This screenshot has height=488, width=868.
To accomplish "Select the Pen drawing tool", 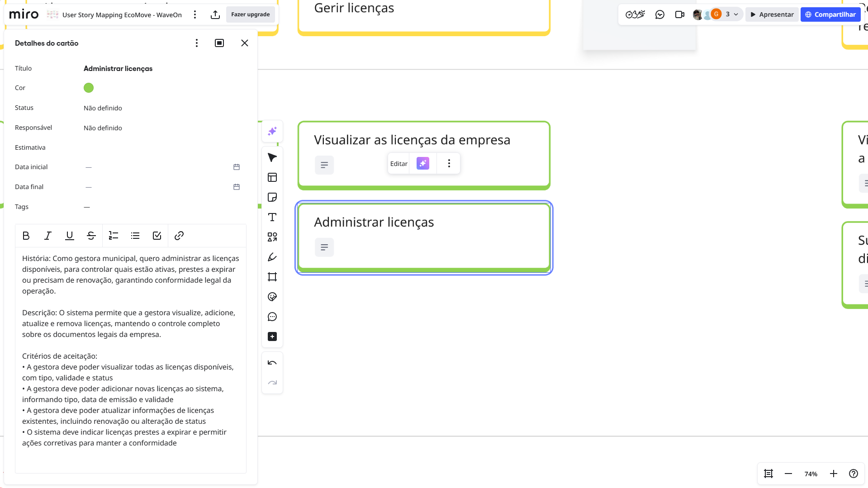I will tap(272, 257).
